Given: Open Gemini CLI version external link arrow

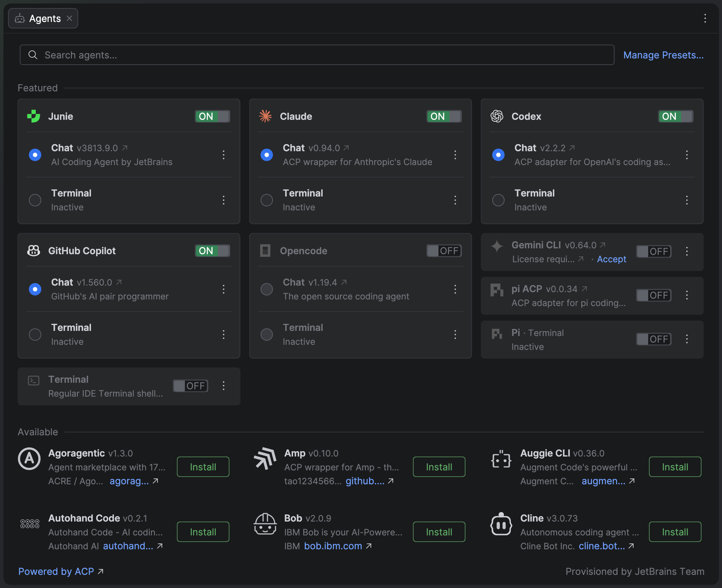Looking at the screenshot, I should tap(603, 245).
